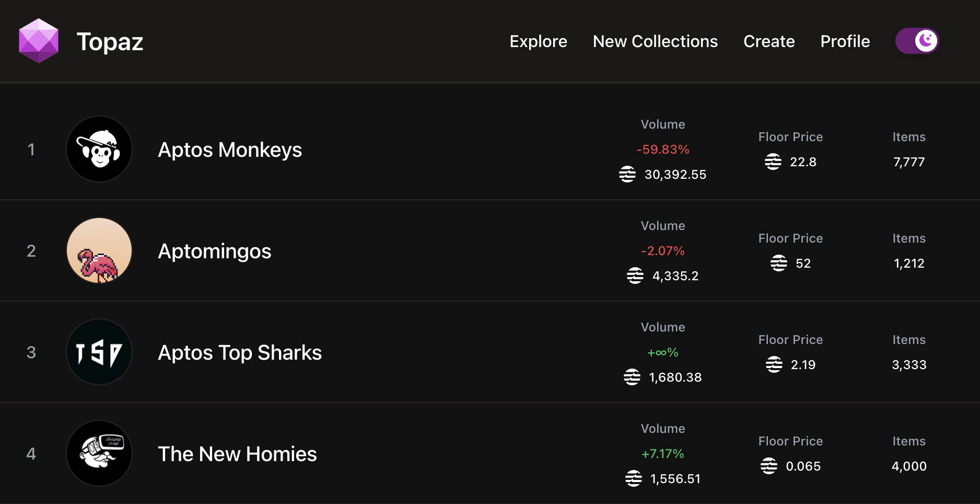Click the Aptos Monkeys avatar
This screenshot has width=980, height=504.
click(99, 149)
